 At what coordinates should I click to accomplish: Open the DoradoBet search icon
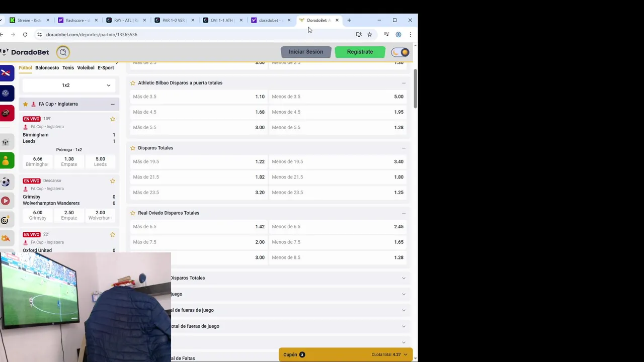click(63, 52)
